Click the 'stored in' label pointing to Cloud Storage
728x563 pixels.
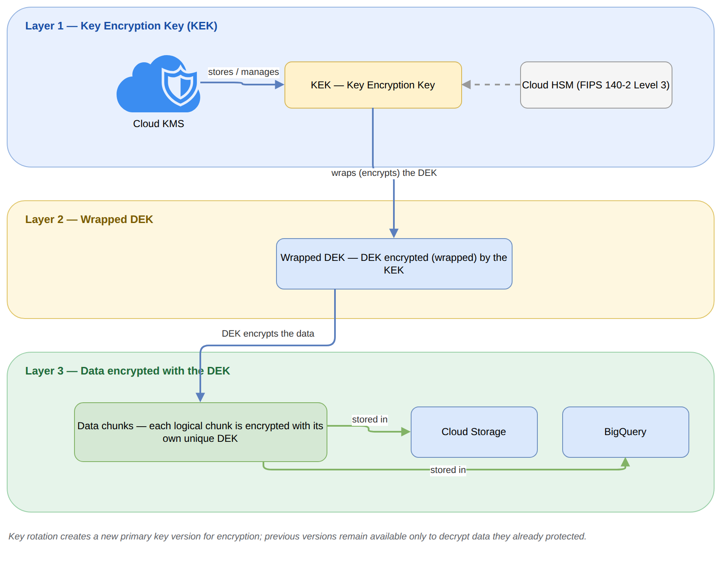tap(369, 420)
